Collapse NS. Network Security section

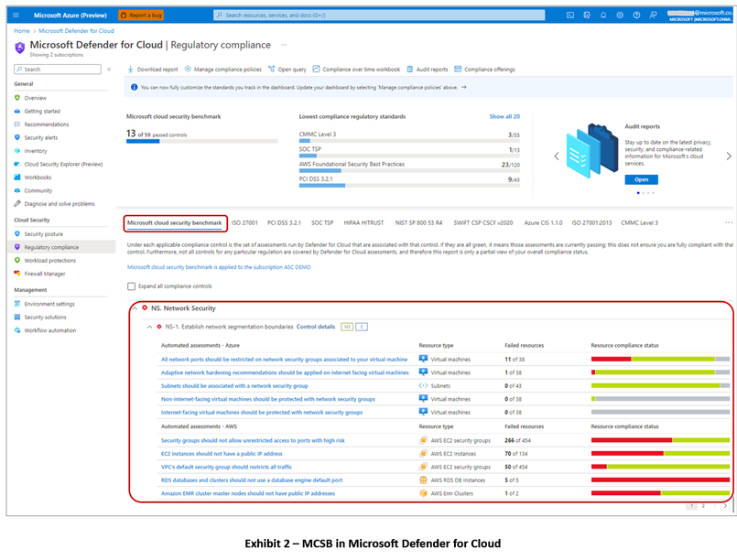pos(135,308)
